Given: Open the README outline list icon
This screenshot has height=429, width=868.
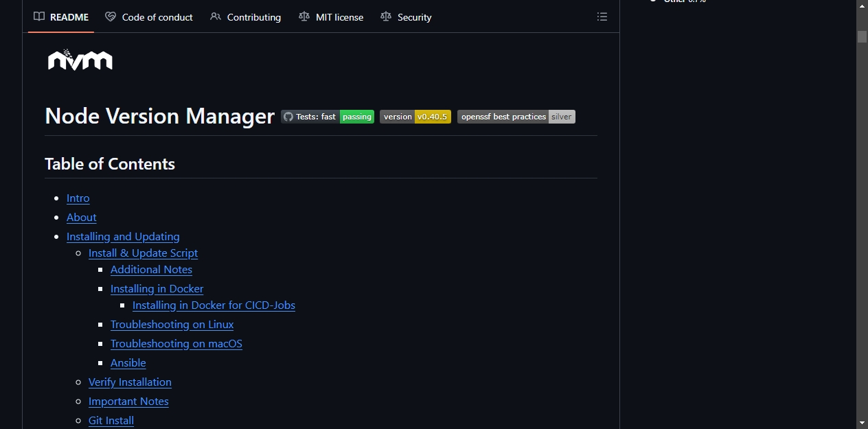Looking at the screenshot, I should click(602, 17).
